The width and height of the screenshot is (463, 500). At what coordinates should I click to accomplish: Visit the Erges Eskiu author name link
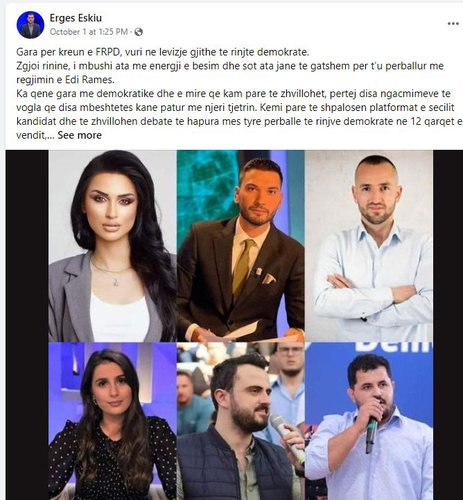click(76, 18)
